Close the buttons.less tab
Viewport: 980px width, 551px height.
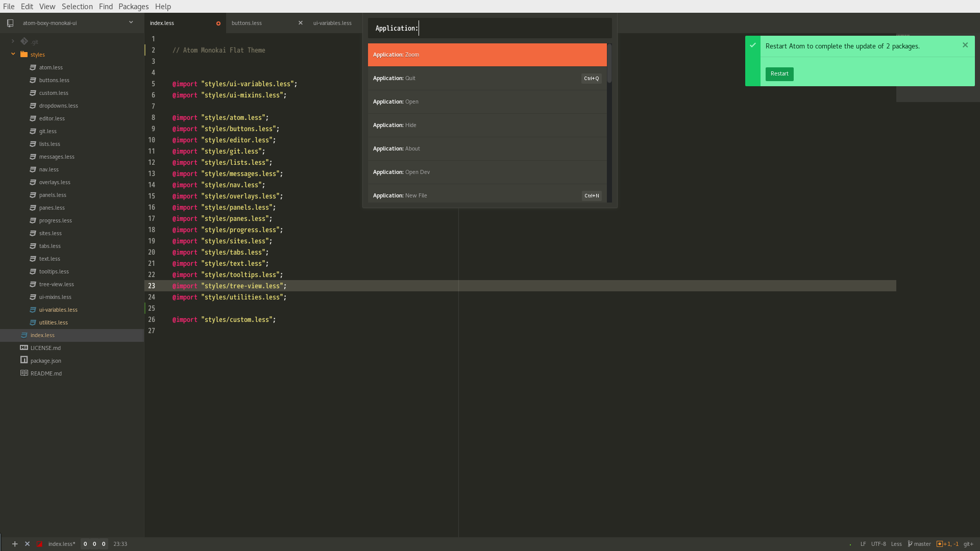(x=301, y=23)
